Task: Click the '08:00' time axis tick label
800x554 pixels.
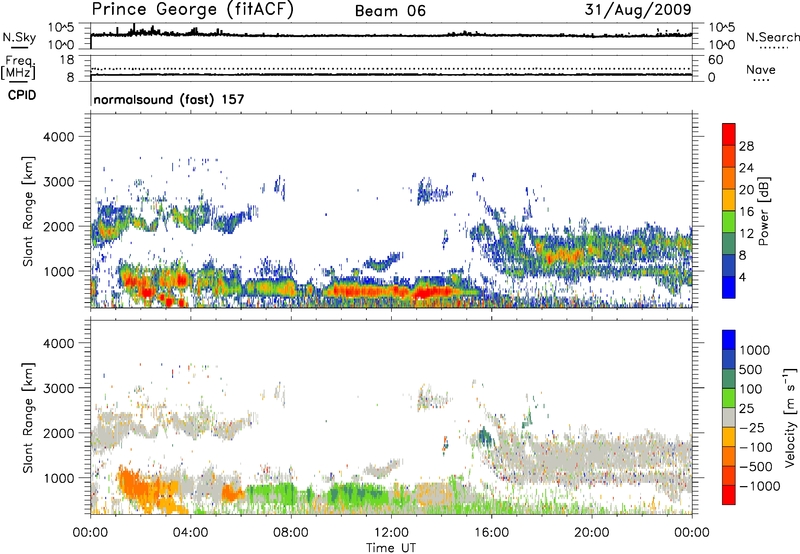Action: click(x=290, y=533)
